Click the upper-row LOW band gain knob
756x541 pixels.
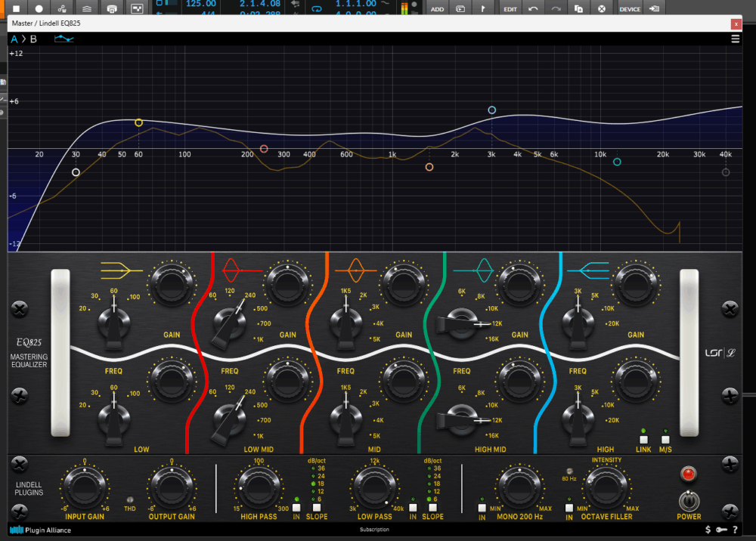(x=172, y=285)
